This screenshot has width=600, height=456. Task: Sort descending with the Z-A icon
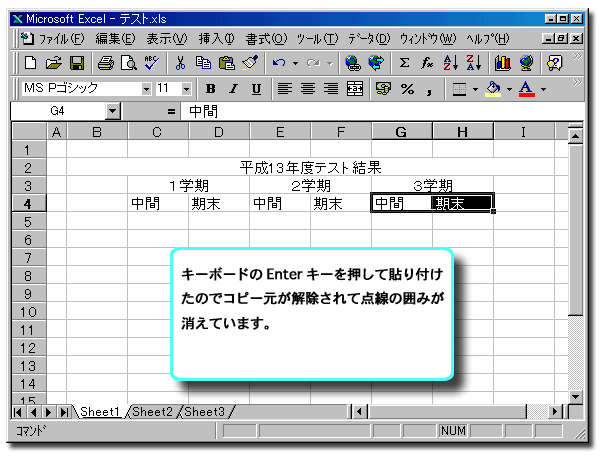pyautogui.click(x=473, y=63)
